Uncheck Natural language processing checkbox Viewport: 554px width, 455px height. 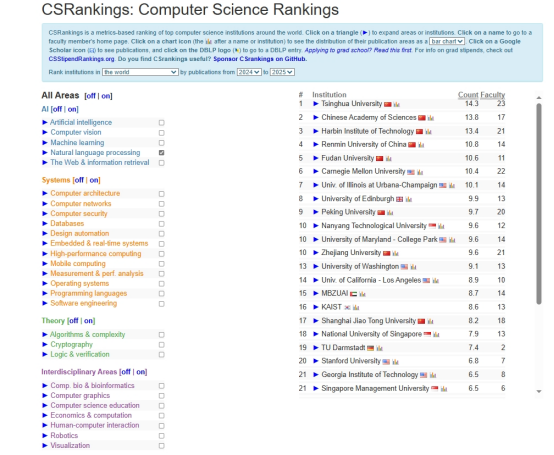(161, 153)
